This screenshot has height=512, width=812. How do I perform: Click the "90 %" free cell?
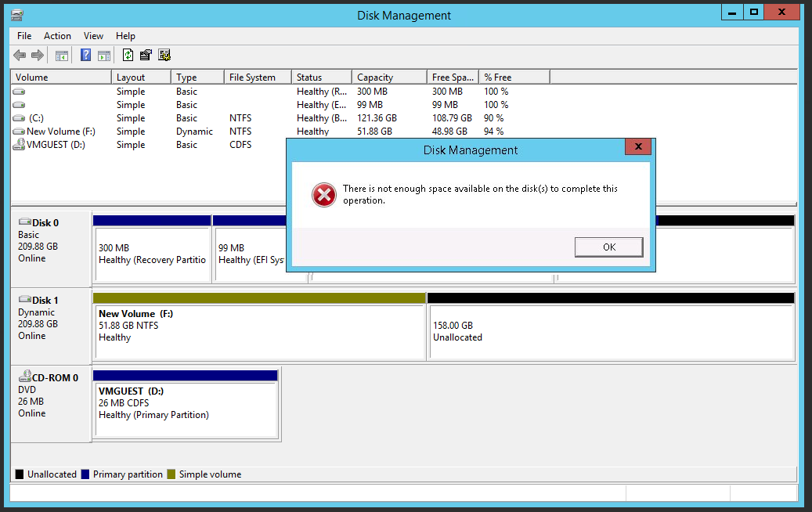[x=493, y=118]
